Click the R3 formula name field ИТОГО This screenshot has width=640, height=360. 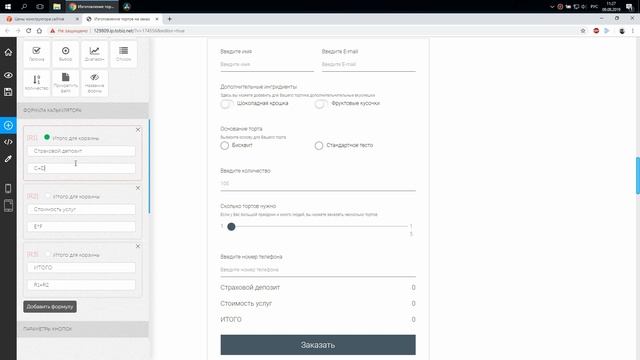[x=81, y=268]
